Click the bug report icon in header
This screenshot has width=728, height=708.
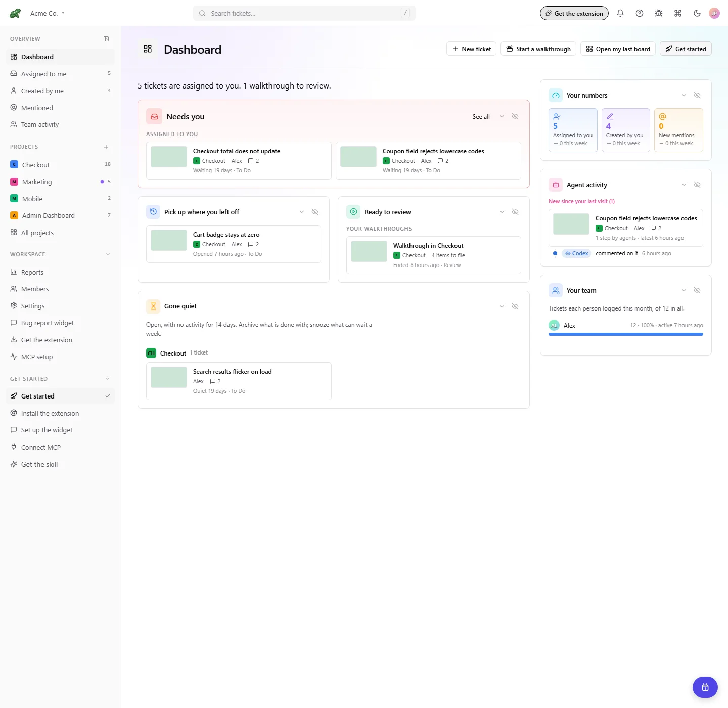[659, 13]
